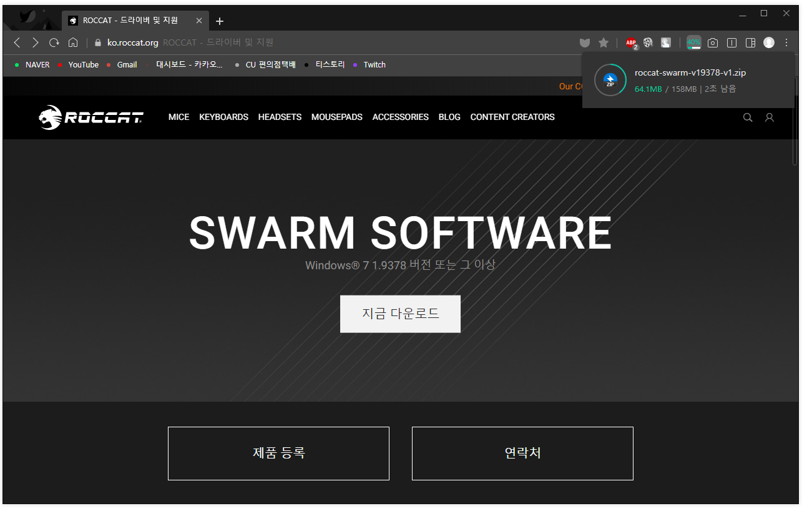812x521 pixels.
Task: Bookmark this page with the star icon
Action: point(604,42)
